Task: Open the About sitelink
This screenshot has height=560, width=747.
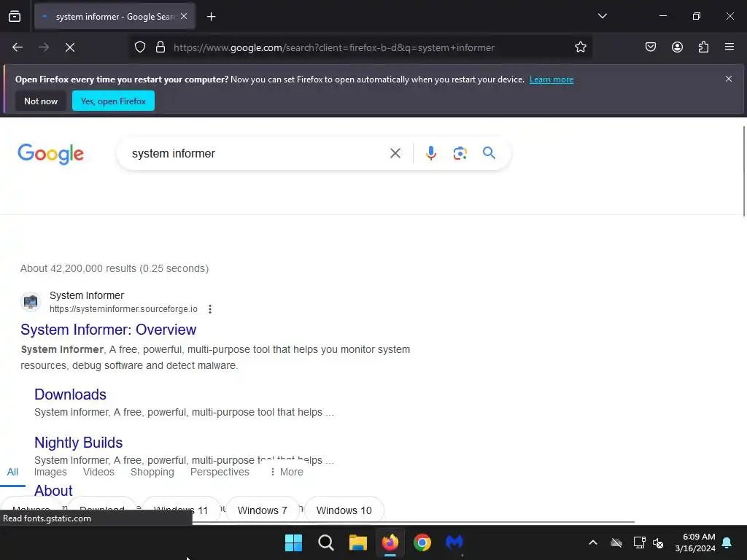Action: coord(53,491)
